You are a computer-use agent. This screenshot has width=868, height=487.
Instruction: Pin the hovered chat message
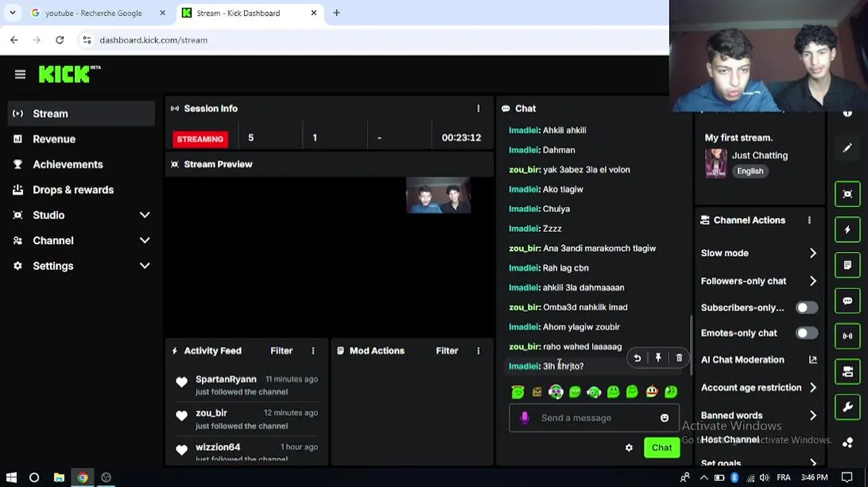[x=658, y=358]
